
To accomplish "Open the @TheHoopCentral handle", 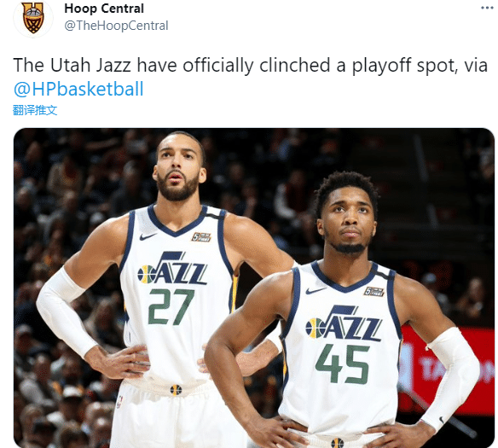I will [116, 26].
